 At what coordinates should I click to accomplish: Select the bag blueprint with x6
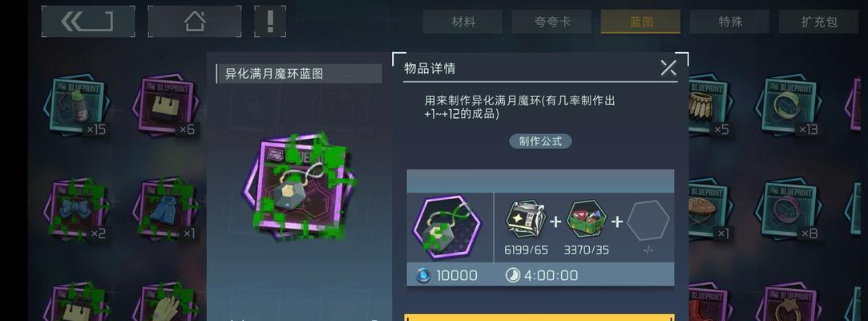[165, 106]
